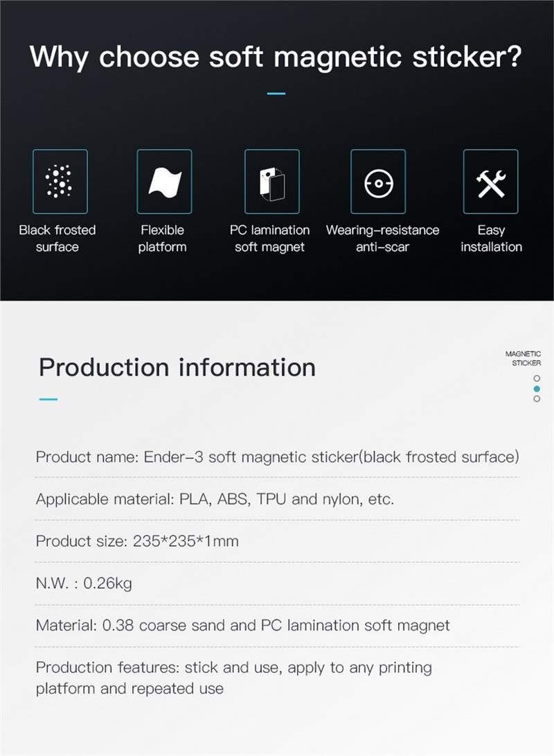This screenshot has height=756, width=554.
Task: Click the MAGNETIC STICKER section label
Action: point(524,358)
